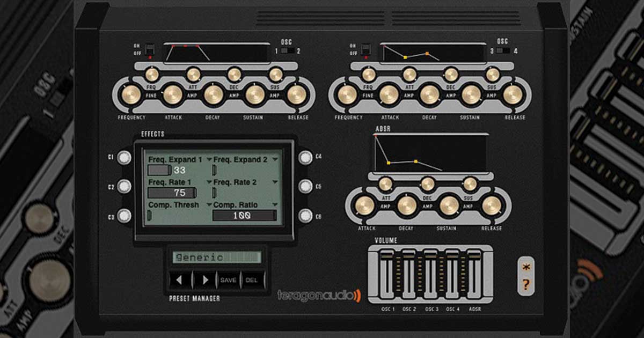The image size is (644, 338).
Task: Click the small ATT AMP knob in OSC 1/2 section
Action: click(x=193, y=75)
